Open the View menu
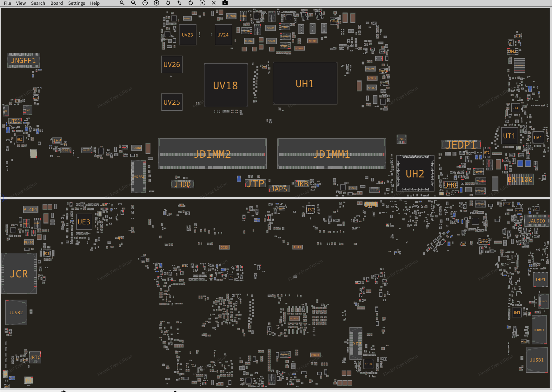The height and width of the screenshot is (392, 552). 21,3
